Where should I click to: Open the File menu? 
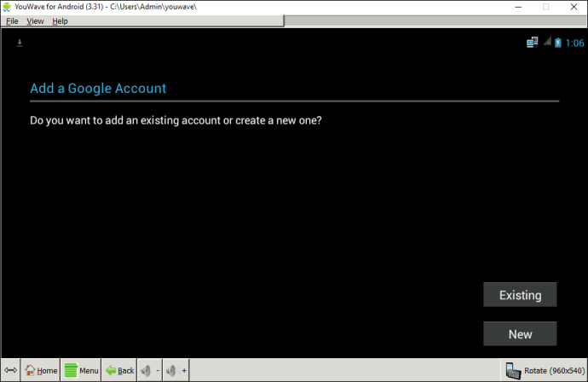click(x=12, y=21)
